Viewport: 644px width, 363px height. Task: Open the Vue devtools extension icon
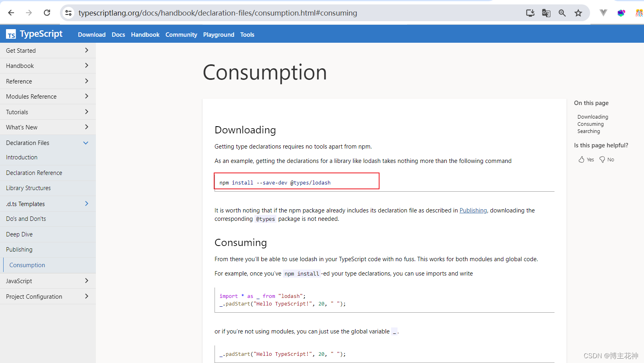click(603, 13)
